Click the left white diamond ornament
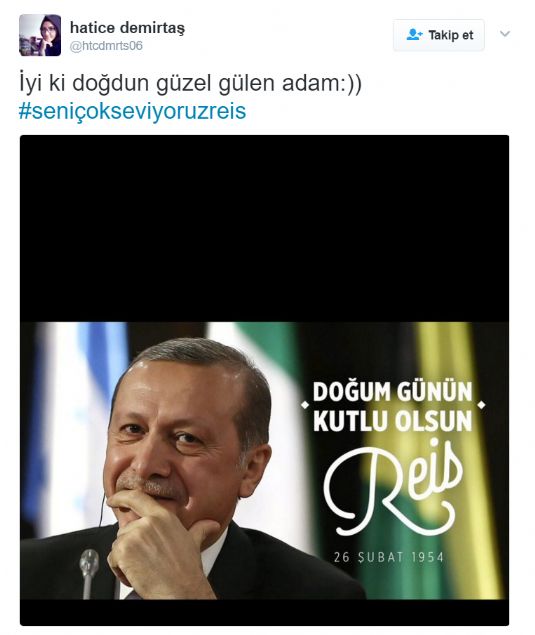Image resolution: width=535 pixels, height=635 pixels. point(305,405)
